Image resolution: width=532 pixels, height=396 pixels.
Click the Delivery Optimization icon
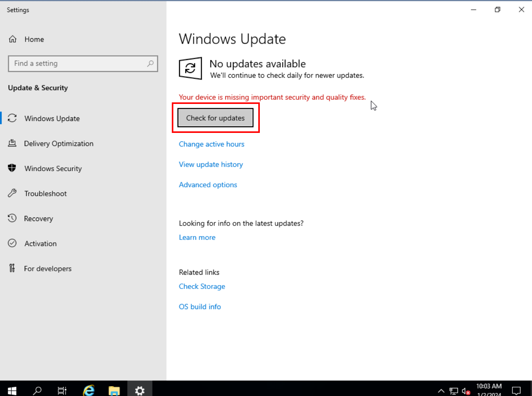[x=12, y=143]
